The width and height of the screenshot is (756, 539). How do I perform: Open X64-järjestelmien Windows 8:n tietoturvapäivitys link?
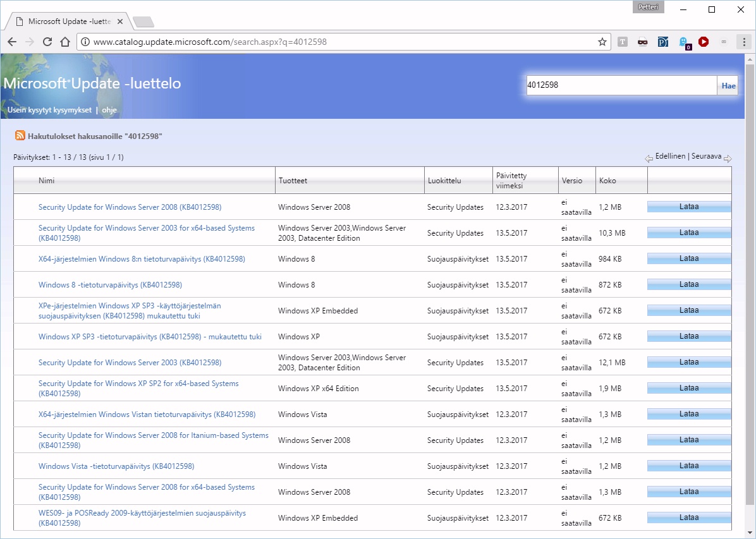point(142,259)
